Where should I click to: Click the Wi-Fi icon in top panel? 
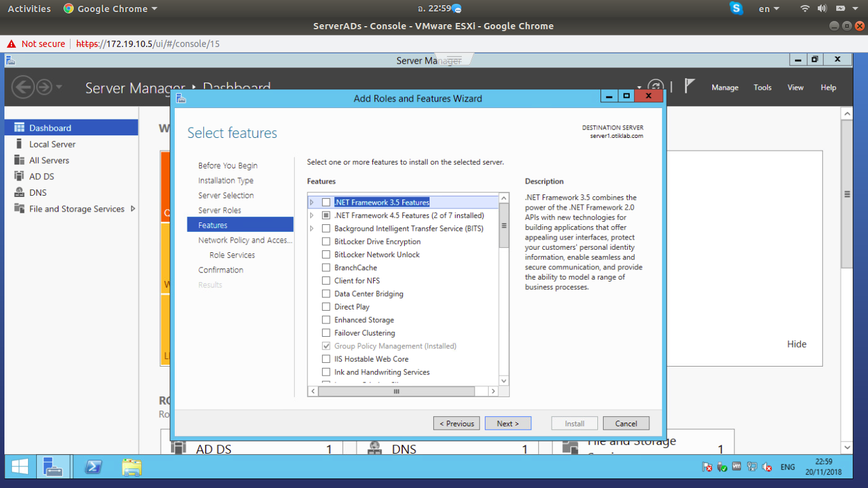[805, 8]
